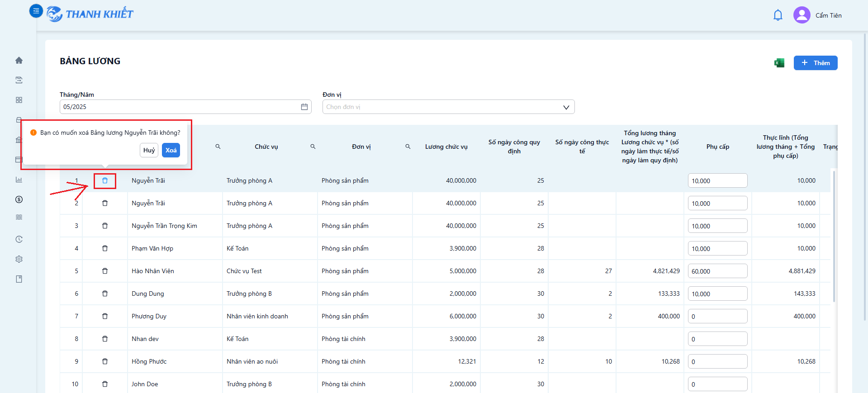Delete the Dung Dung row
This screenshot has height=393, width=868.
[105, 294]
